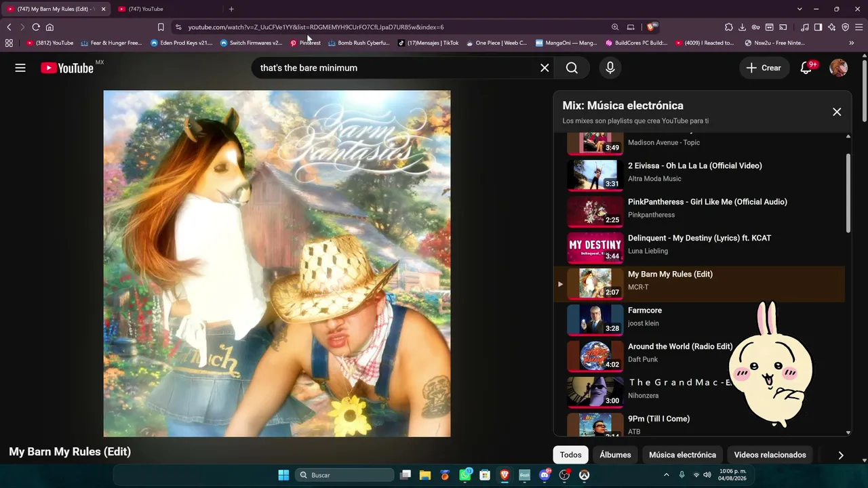Open browser extensions puzzle icon
This screenshot has width=868, height=488.
(728, 27)
